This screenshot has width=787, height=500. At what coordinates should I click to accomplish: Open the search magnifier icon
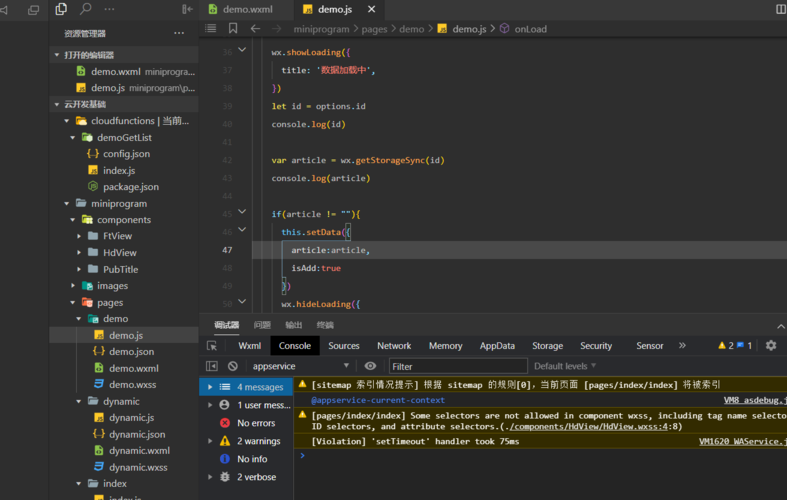pos(86,9)
